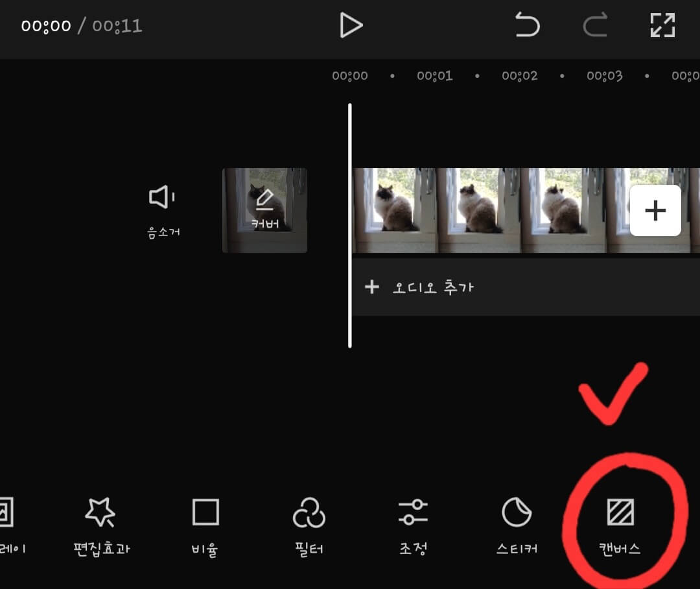This screenshot has width=700, height=589.
Task: Click the white playhead line
Action: [349, 225]
